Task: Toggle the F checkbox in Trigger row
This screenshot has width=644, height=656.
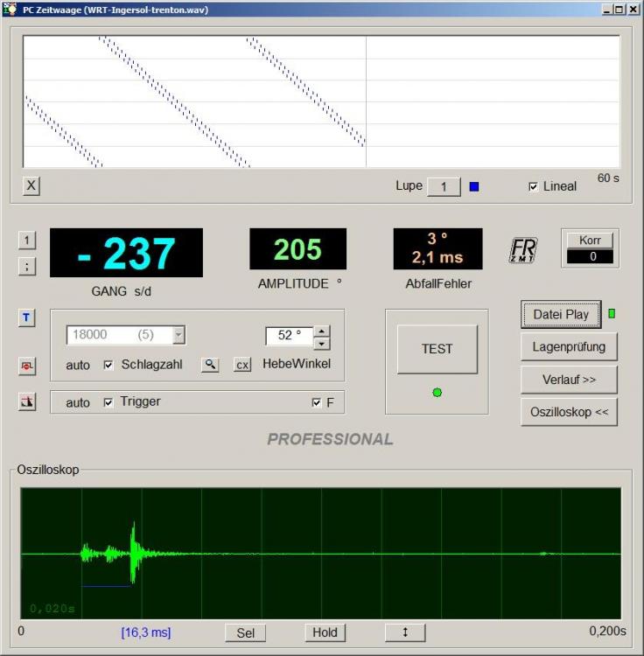Action: coord(317,402)
